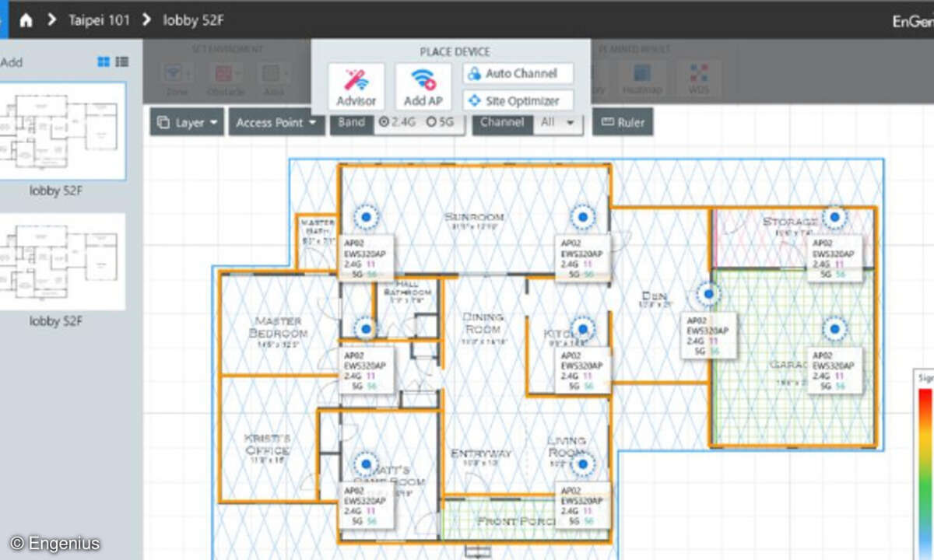The width and height of the screenshot is (934, 560).
Task: Expand the Access Point dropdown
Action: point(276,122)
